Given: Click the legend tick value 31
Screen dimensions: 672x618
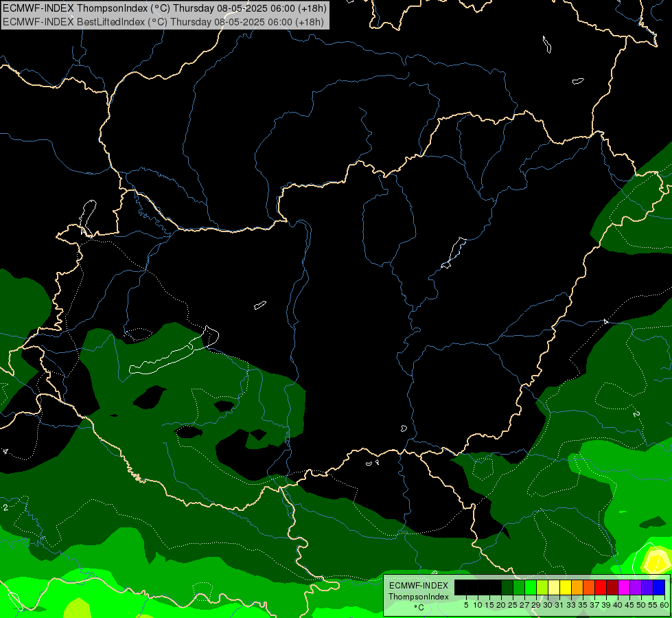Looking at the screenshot, I should point(559,605).
